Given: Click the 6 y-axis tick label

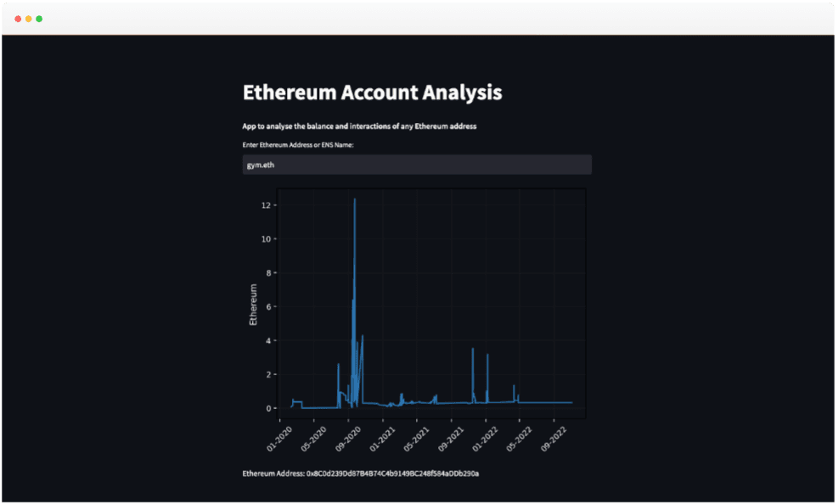Looking at the screenshot, I should tap(268, 306).
